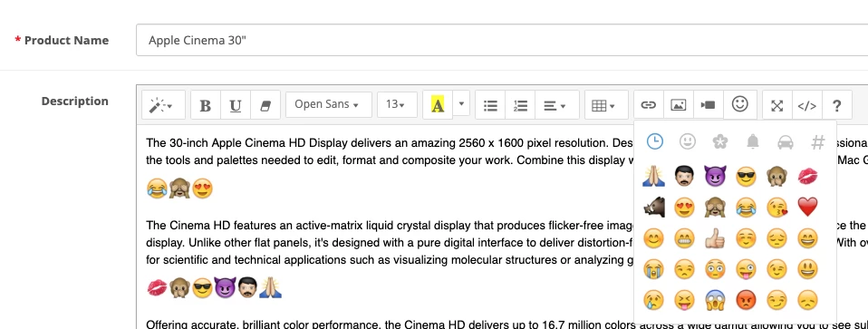Switch editor to full screen mode
868x329 pixels.
point(777,105)
